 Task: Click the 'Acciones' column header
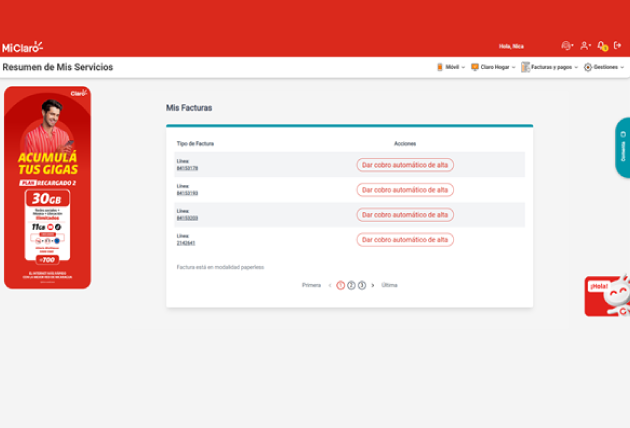(405, 143)
